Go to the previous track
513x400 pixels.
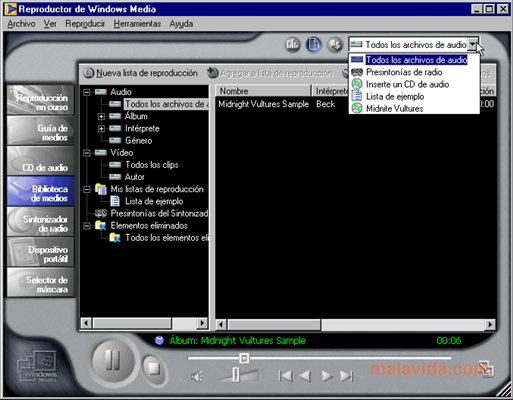coord(286,376)
